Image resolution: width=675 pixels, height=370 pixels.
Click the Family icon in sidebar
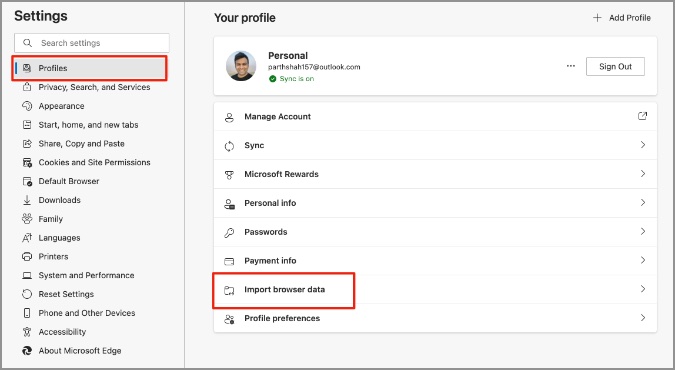[x=27, y=219]
